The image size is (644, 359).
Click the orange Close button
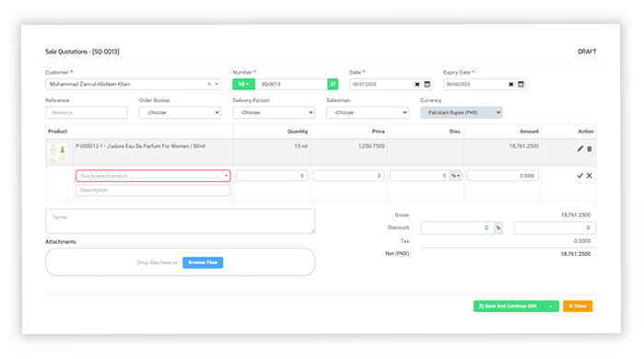point(578,307)
